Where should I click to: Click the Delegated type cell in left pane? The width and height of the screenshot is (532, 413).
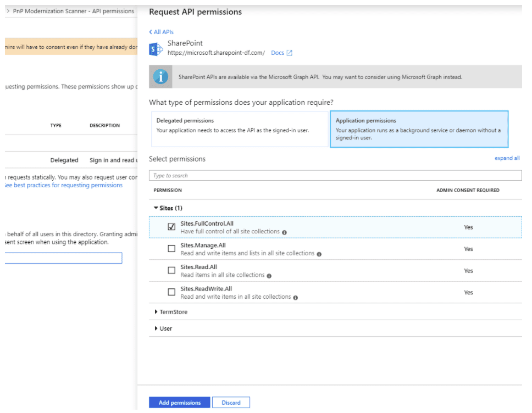click(64, 160)
